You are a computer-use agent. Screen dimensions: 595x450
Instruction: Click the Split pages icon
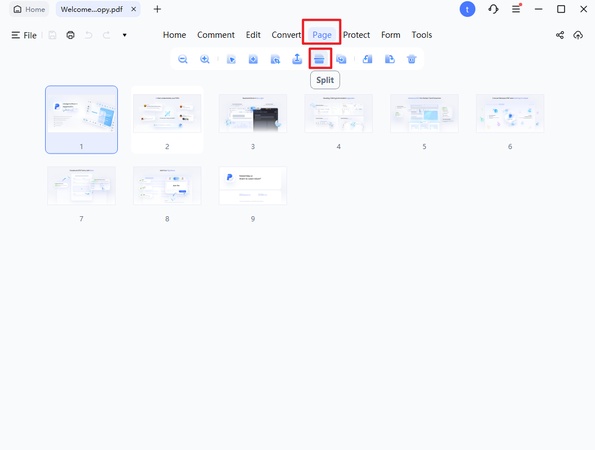[320, 59]
